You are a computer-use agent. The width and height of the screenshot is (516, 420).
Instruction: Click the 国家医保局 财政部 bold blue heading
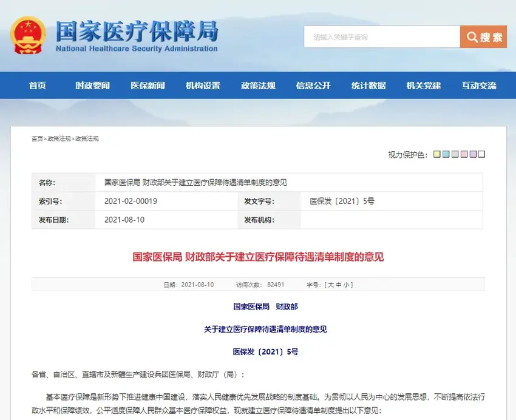(265, 307)
